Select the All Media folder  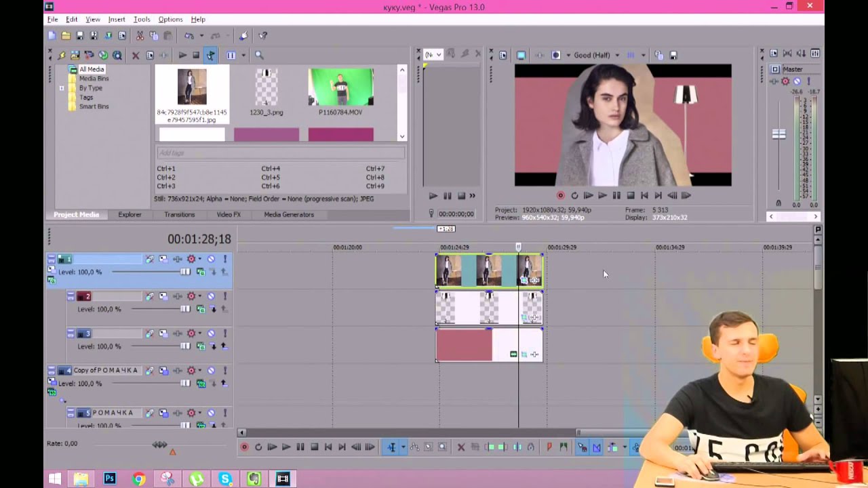(92, 69)
